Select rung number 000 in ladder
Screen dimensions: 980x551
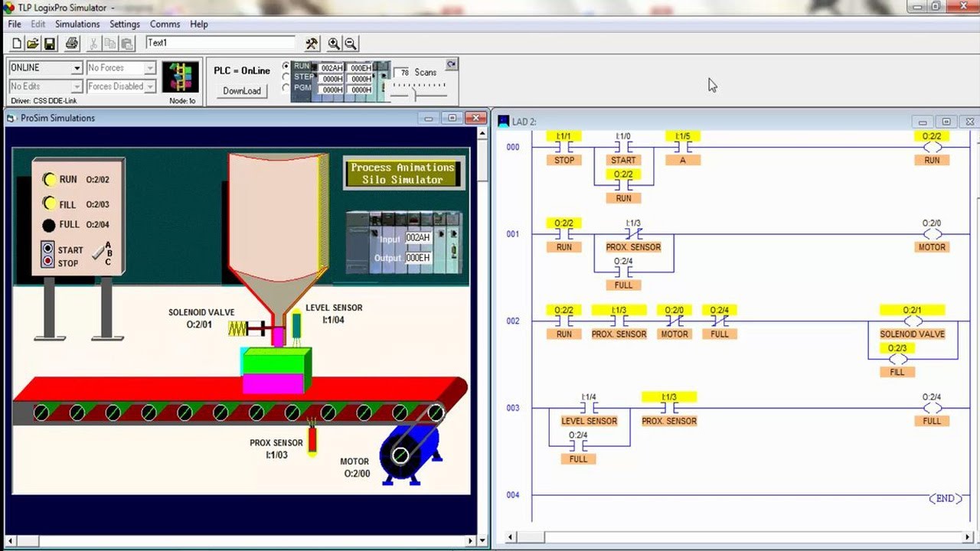[513, 148]
